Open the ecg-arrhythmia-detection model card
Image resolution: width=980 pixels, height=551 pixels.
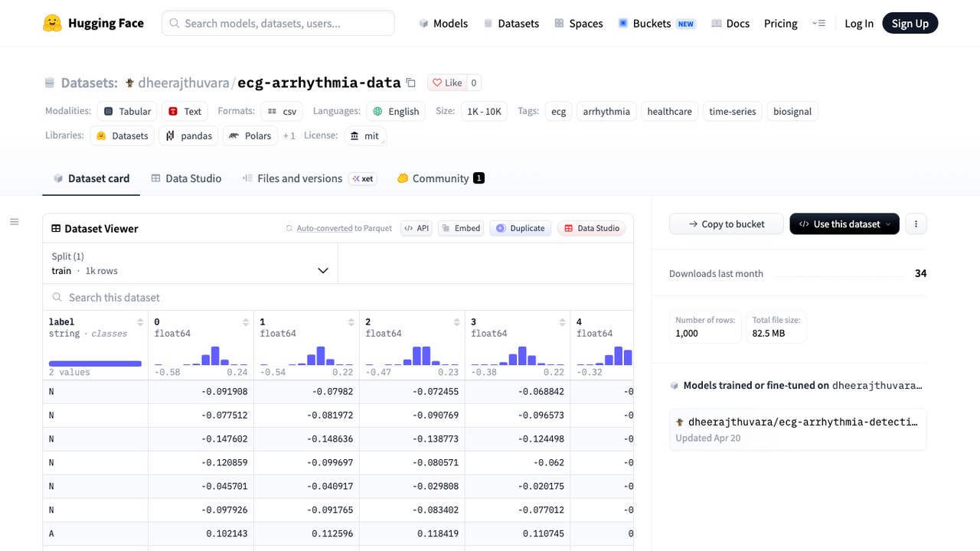798,429
